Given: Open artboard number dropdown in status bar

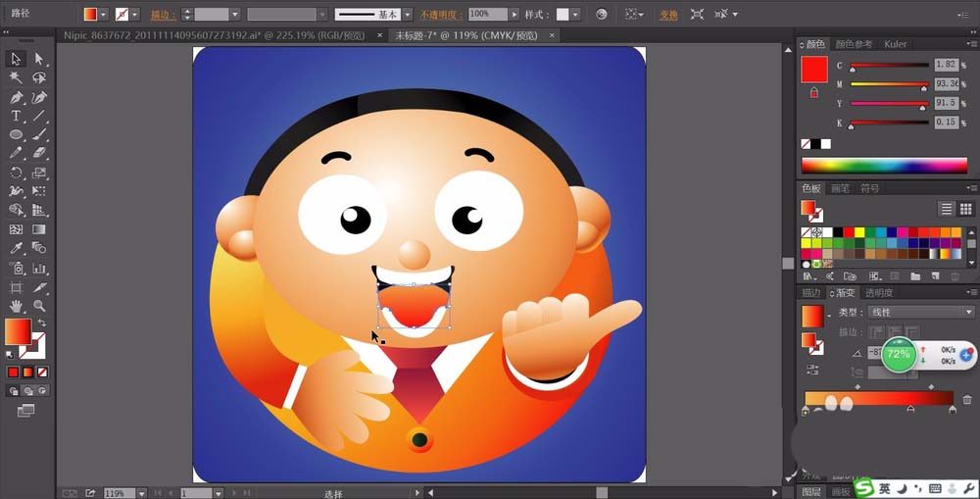Looking at the screenshot, I should (219, 493).
